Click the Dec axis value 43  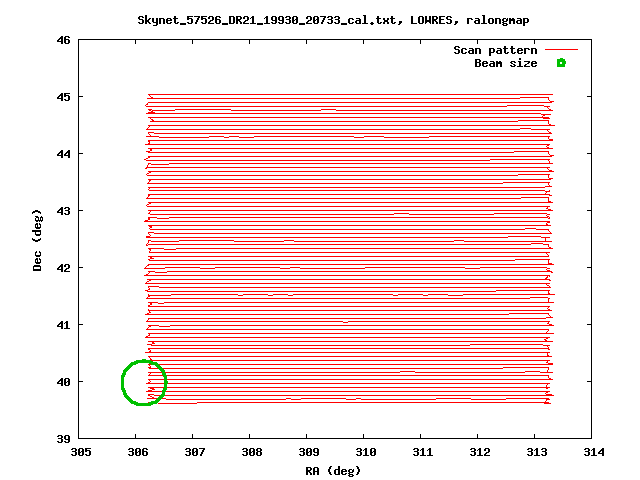(64, 211)
